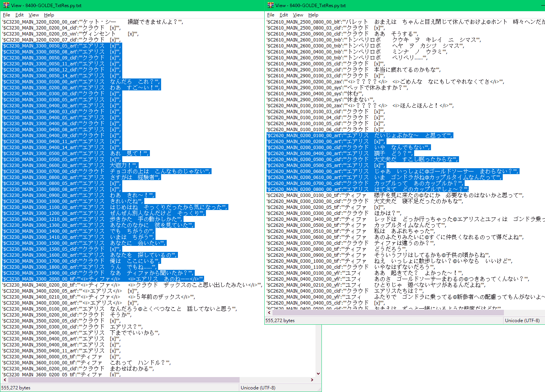Click the line '$C2620_MAIN_0300_0100_00_tif'
The height and width of the screenshot is (392, 545).
395,195
